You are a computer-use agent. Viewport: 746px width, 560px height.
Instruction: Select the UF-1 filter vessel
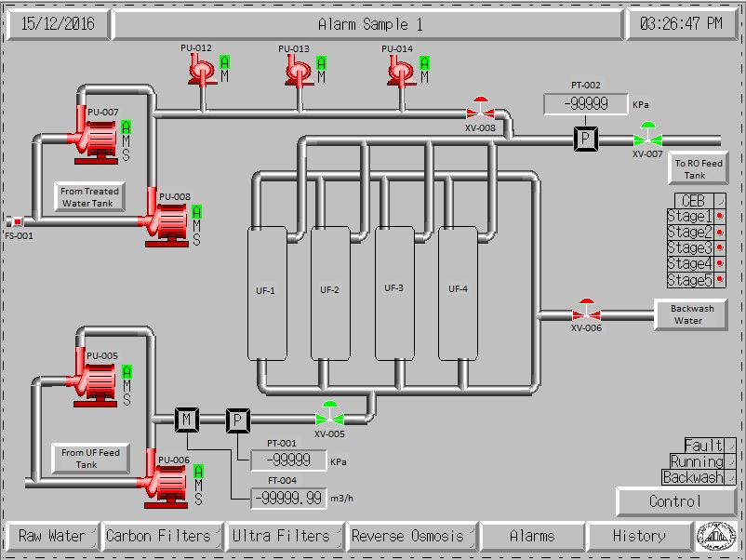267,293
